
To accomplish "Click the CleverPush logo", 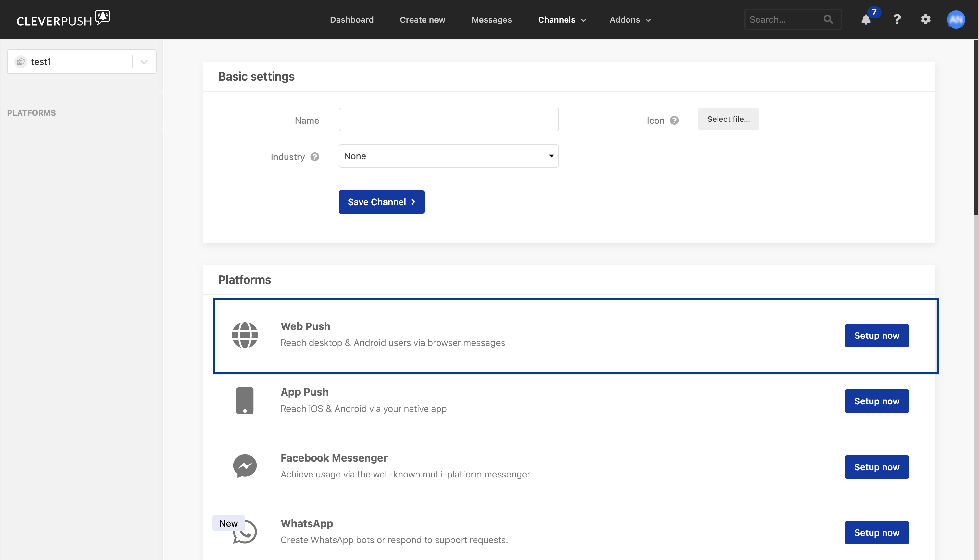I will pyautogui.click(x=63, y=19).
